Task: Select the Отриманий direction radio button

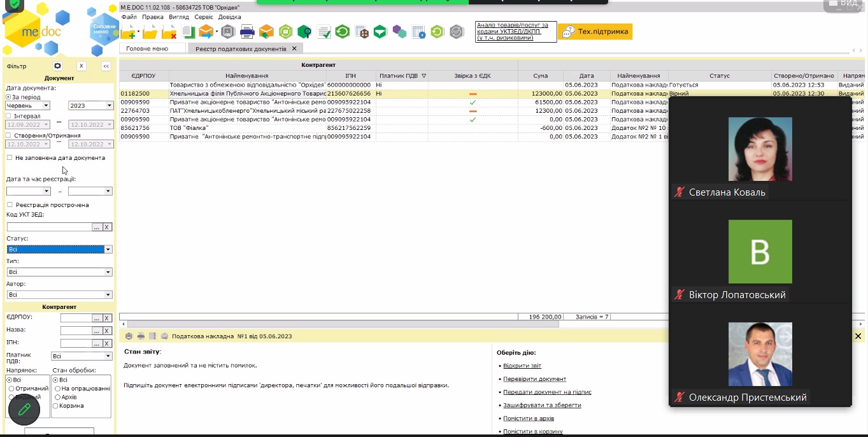Action: pos(11,389)
